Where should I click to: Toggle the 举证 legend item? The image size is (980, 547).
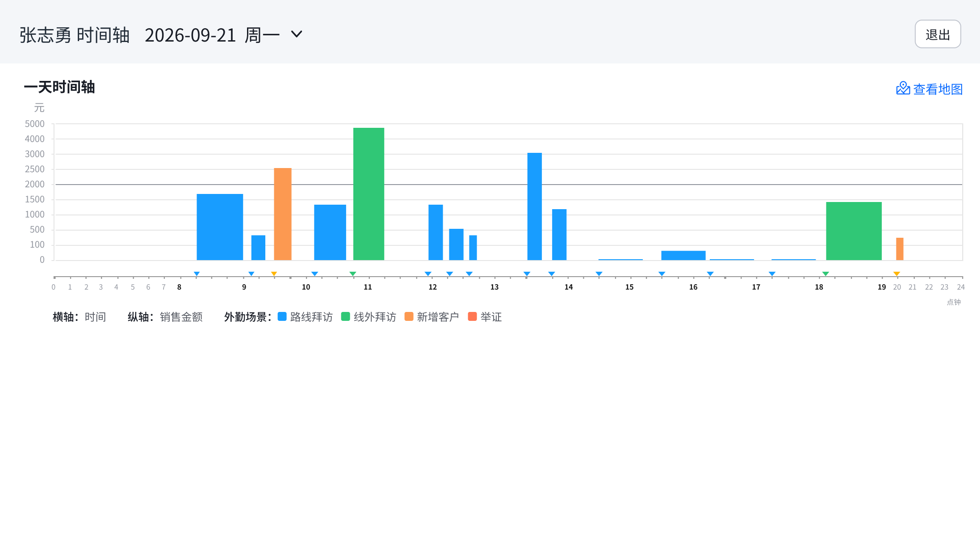485,316
